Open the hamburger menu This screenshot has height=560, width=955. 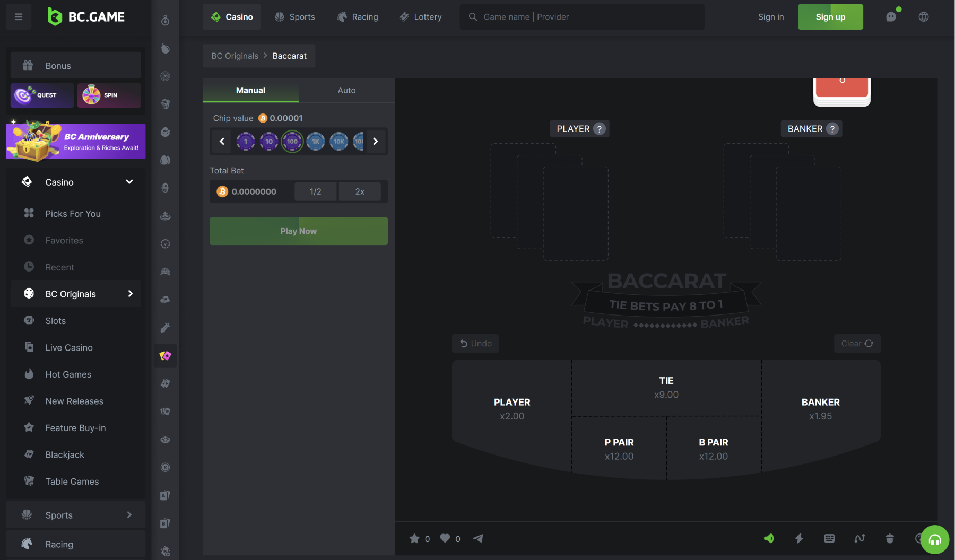(19, 17)
